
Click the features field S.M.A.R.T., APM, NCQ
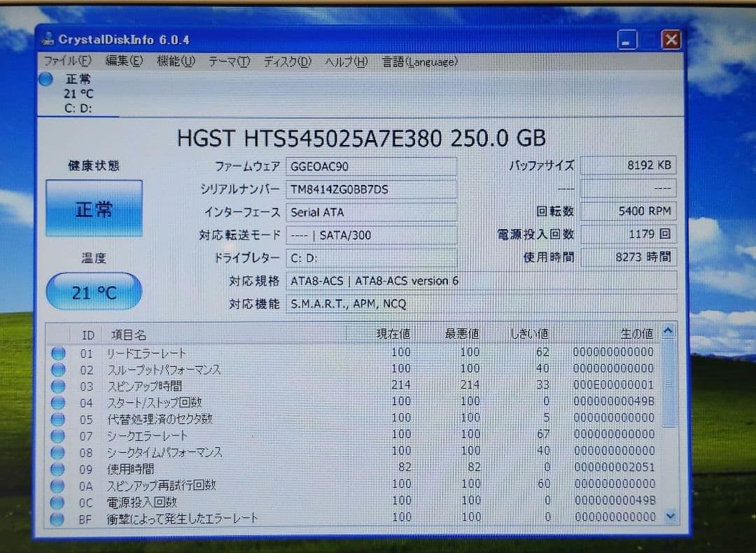(481, 304)
